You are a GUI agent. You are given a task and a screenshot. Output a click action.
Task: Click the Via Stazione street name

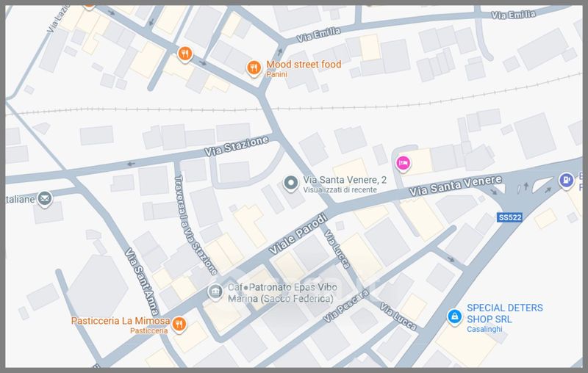[x=236, y=146]
